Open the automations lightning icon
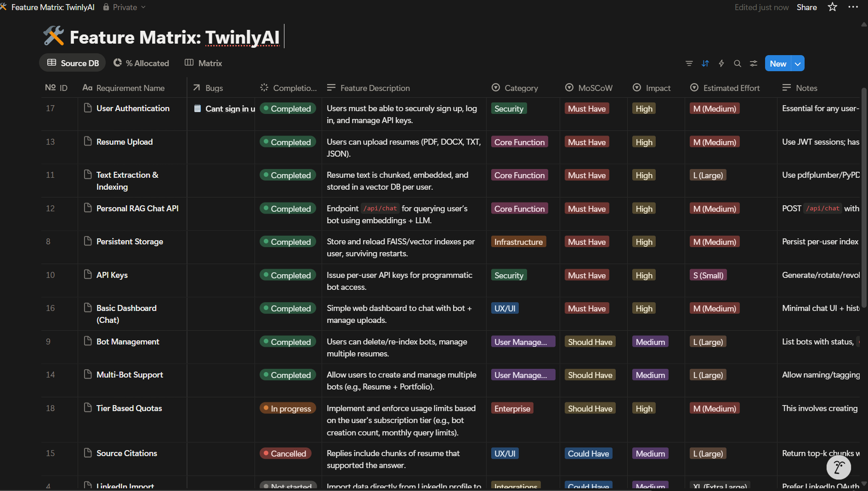The image size is (868, 491). tap(721, 63)
